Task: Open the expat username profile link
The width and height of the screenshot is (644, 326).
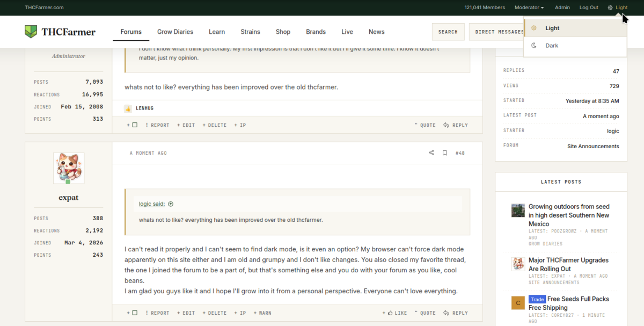Action: (69, 198)
